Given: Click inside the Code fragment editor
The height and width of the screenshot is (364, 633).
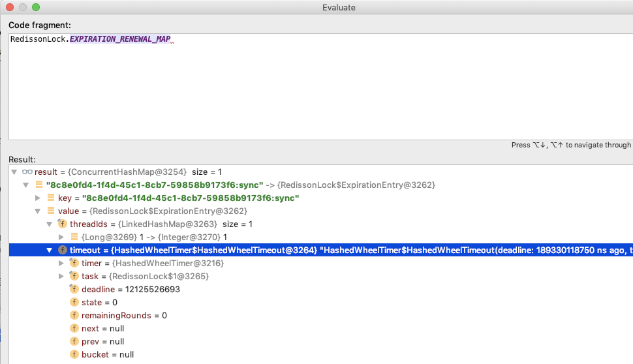Looking at the screenshot, I should click(x=321, y=87).
